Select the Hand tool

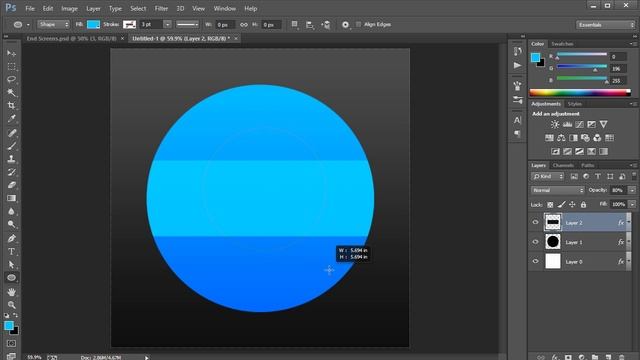tap(11, 292)
